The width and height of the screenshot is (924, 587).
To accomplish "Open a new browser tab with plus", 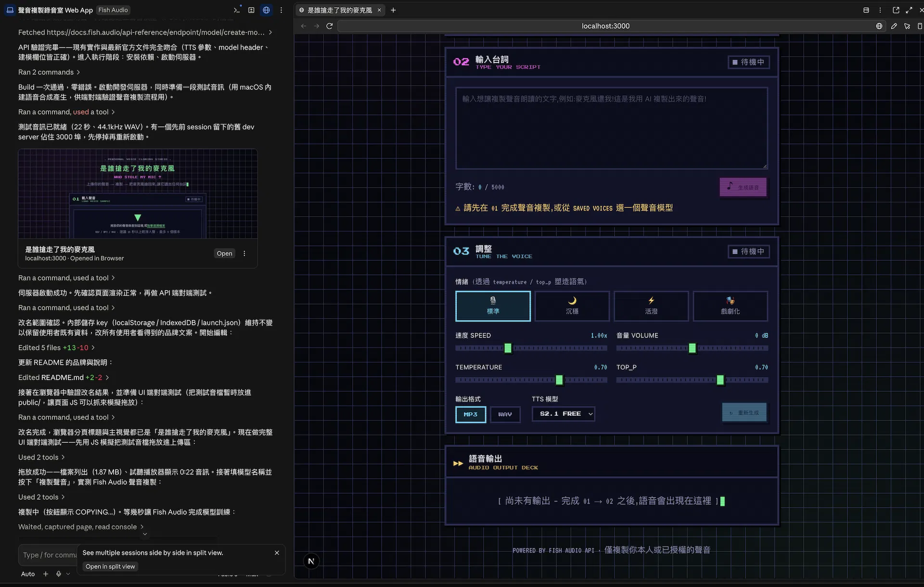I will coord(393,10).
